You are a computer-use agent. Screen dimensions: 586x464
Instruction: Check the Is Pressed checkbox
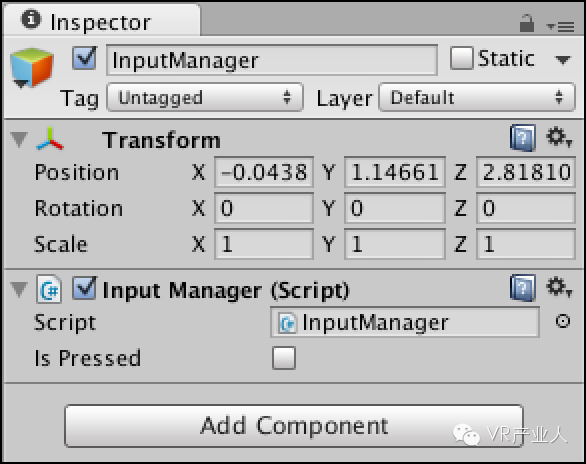(284, 358)
